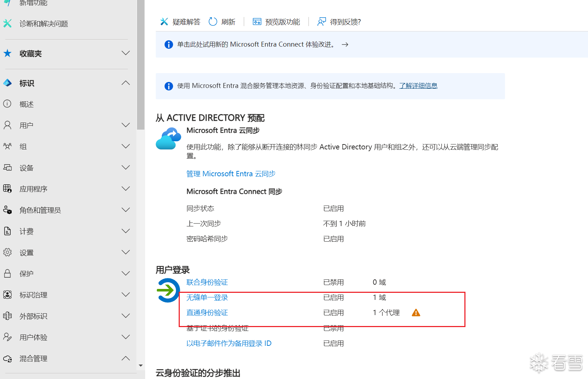Click the 疑难解答 tools icon in toolbar
This screenshot has height=379, width=588.
[x=164, y=22]
